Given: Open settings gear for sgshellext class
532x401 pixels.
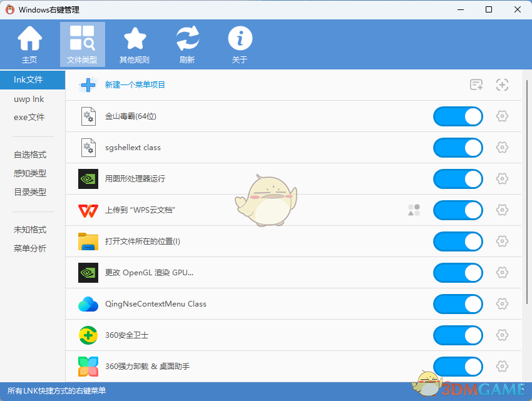Looking at the screenshot, I should [502, 148].
